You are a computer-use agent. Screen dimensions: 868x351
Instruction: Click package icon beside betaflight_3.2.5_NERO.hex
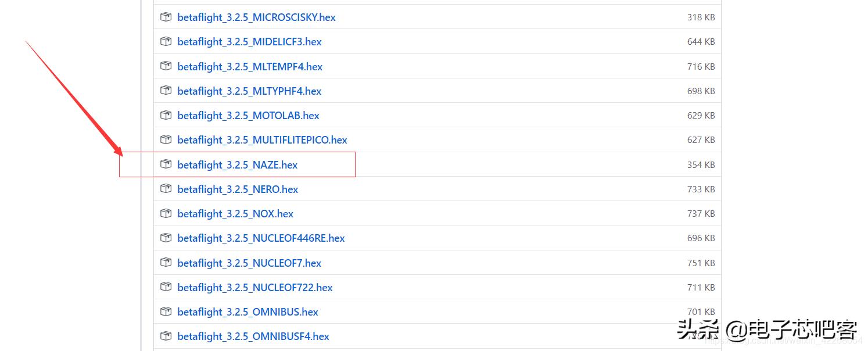click(166, 189)
